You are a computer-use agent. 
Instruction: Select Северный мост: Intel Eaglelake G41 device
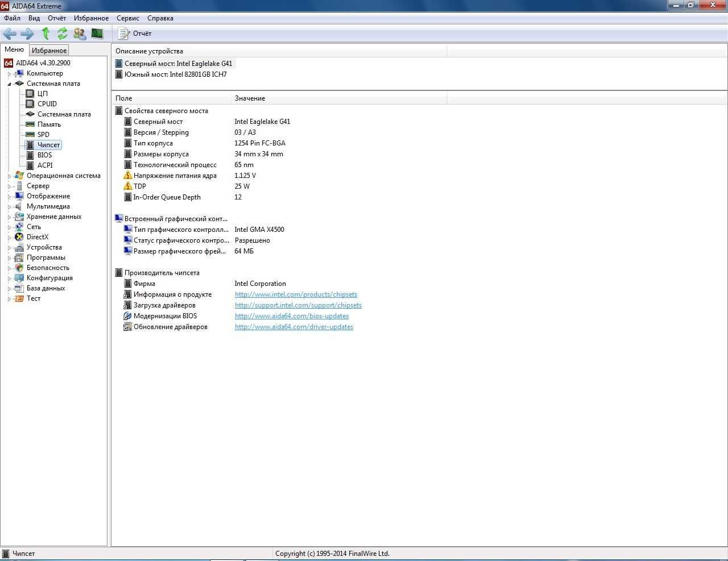pyautogui.click(x=174, y=64)
